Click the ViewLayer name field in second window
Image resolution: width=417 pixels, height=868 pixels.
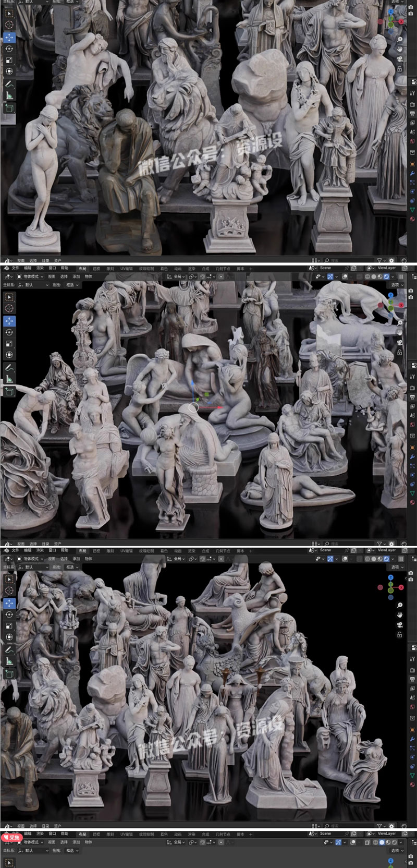tap(387, 268)
